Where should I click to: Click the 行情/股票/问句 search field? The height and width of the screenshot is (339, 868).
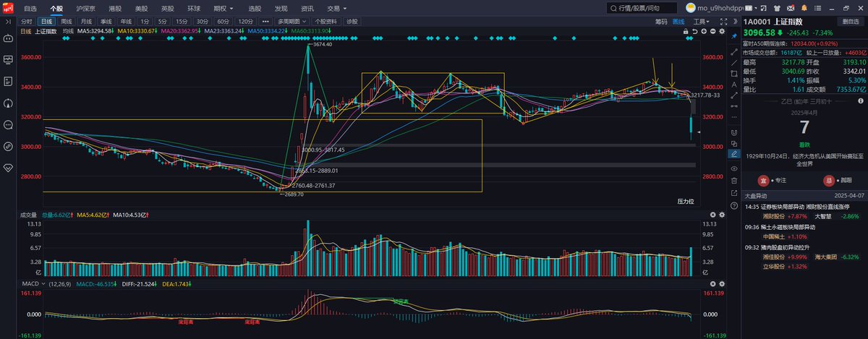click(x=644, y=7)
